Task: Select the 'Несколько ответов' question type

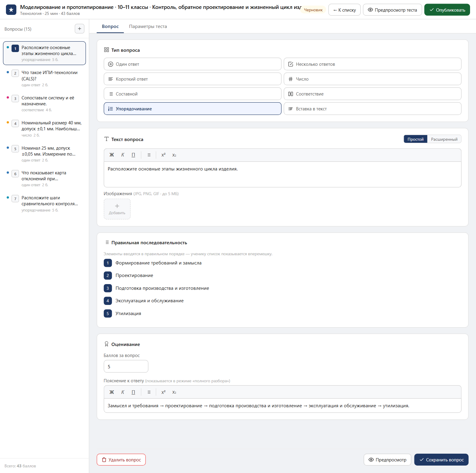Action: coord(372,64)
